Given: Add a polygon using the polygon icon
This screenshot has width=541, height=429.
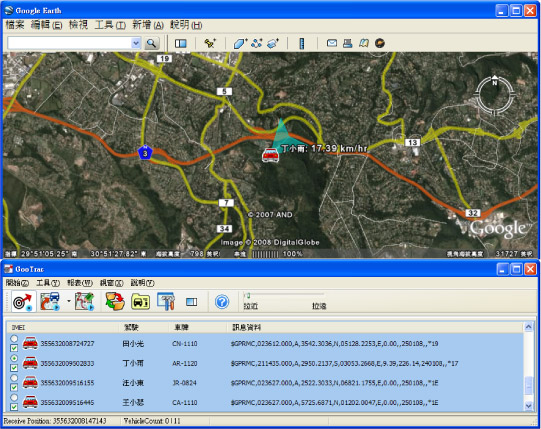Looking at the screenshot, I should (240, 43).
